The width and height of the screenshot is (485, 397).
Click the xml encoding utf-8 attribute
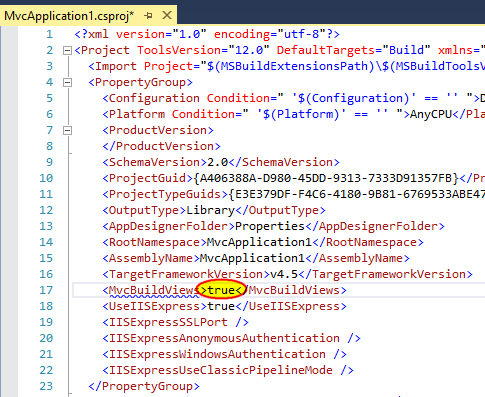click(269, 34)
